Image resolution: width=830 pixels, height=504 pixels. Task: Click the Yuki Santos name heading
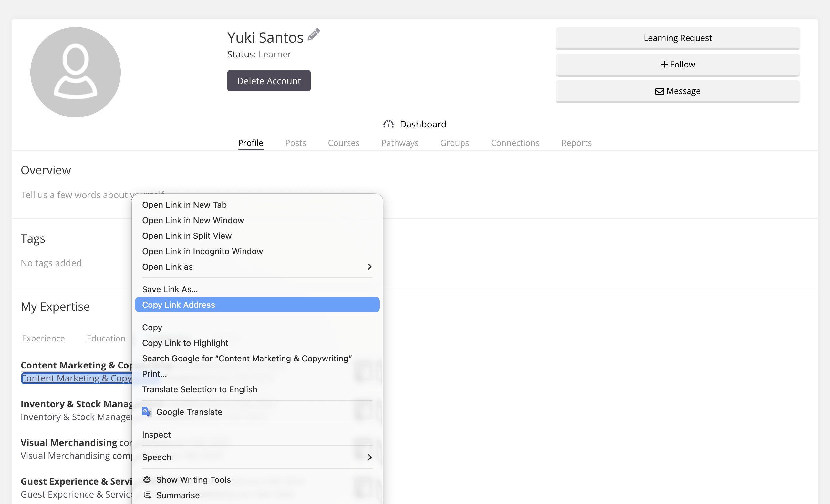(x=265, y=37)
